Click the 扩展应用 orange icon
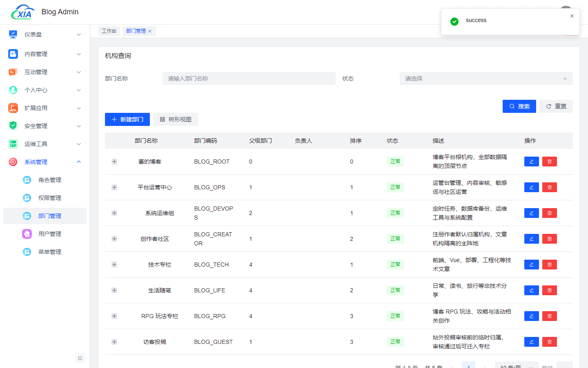Image resolution: width=588 pixels, height=368 pixels. pos(13,108)
